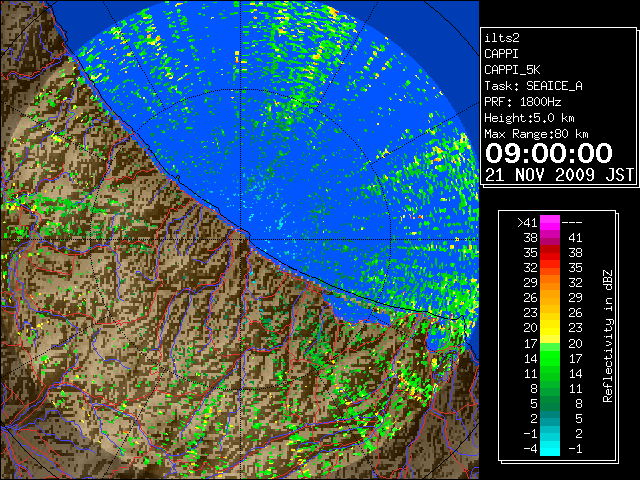Click the '-4' legend value label
Viewport: 640px width, 480px height.
tap(530, 449)
